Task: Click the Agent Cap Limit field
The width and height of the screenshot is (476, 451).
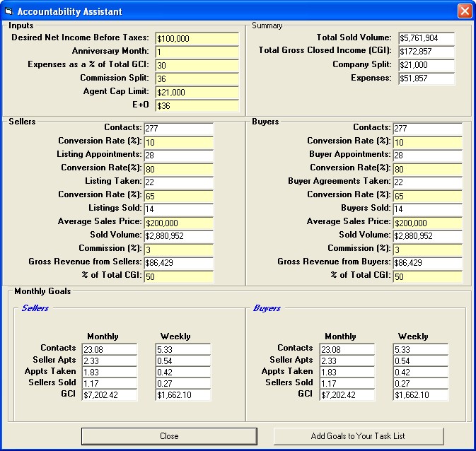Action: point(197,92)
